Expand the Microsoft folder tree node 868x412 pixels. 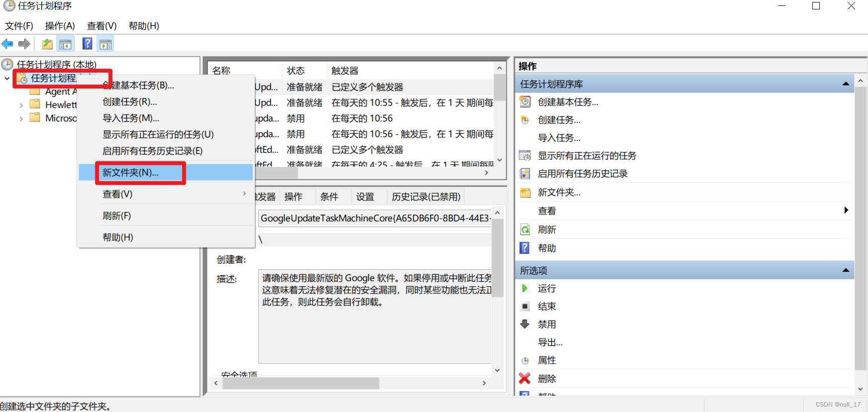coord(21,119)
